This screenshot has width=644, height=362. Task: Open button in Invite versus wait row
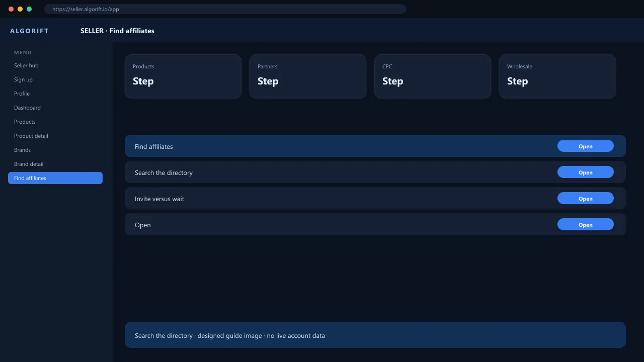point(586,198)
